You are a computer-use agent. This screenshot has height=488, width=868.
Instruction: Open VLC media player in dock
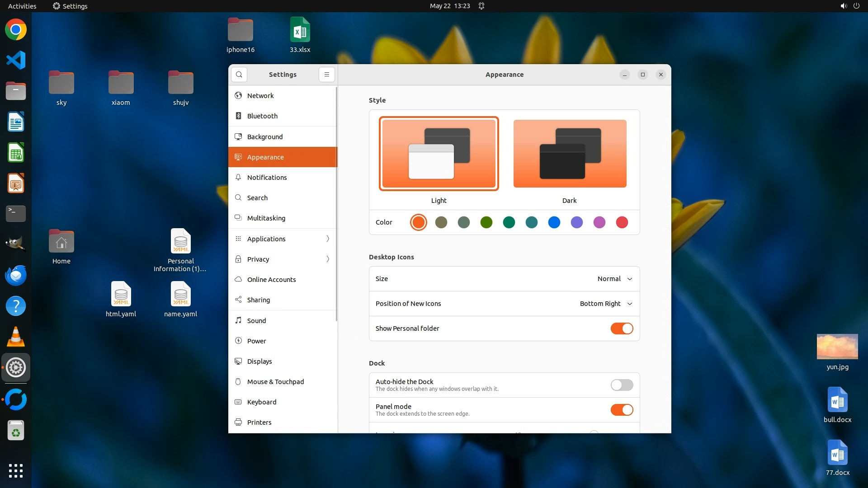pyautogui.click(x=16, y=337)
